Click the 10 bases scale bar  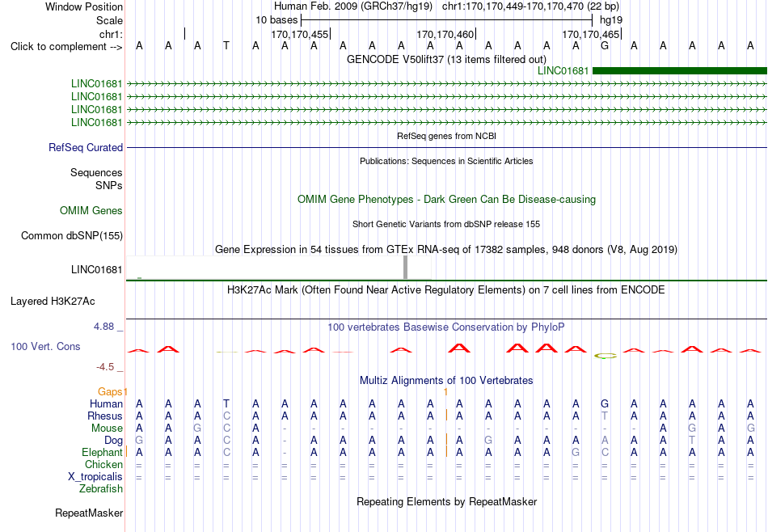[x=447, y=20]
